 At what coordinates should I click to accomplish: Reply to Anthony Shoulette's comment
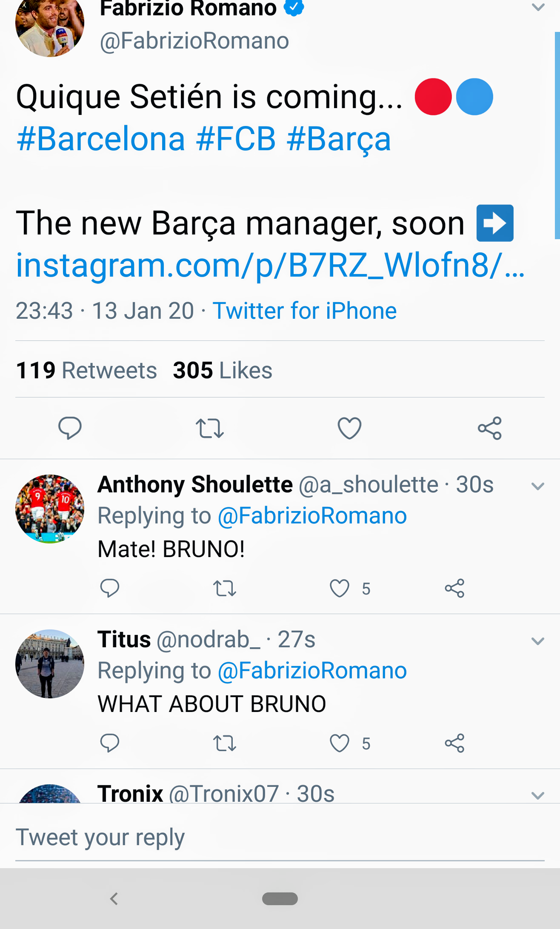point(109,589)
